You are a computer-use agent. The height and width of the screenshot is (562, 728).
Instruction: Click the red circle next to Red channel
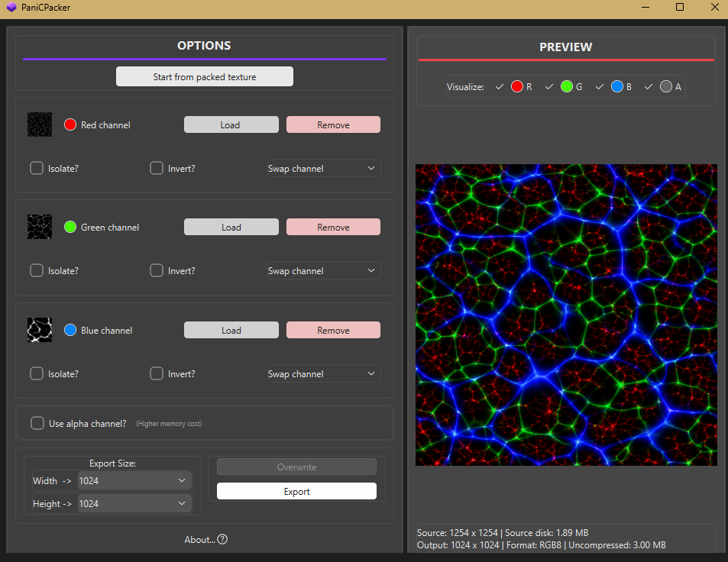point(70,124)
